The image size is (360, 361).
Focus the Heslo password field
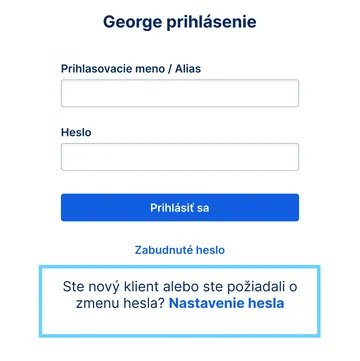180,157
